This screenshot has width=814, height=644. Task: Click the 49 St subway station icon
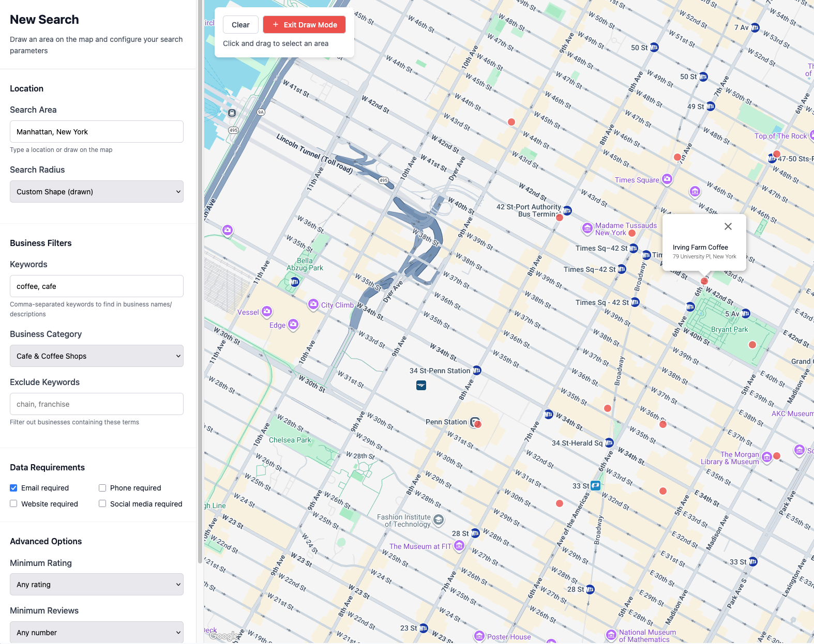pos(711,106)
